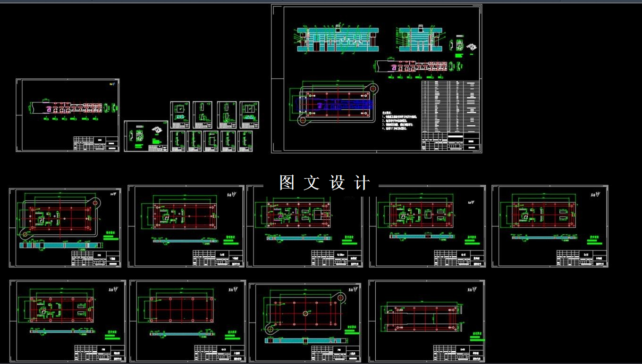Viewport: 642px width, 364px height.
Task: Select the small part sheet with isometric 3D view
Action: click(146, 136)
